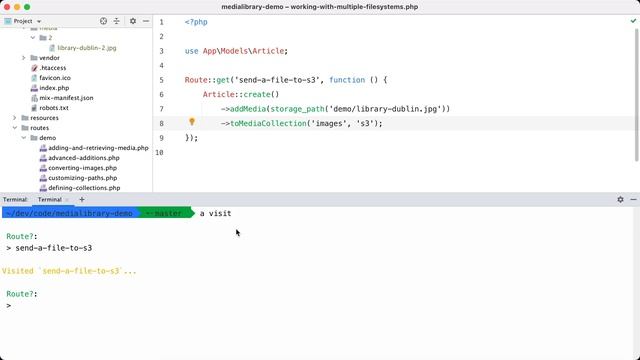Image resolution: width=640 pixels, height=360 pixels.
Task: Collapse the folder named 2
Action: (33, 38)
